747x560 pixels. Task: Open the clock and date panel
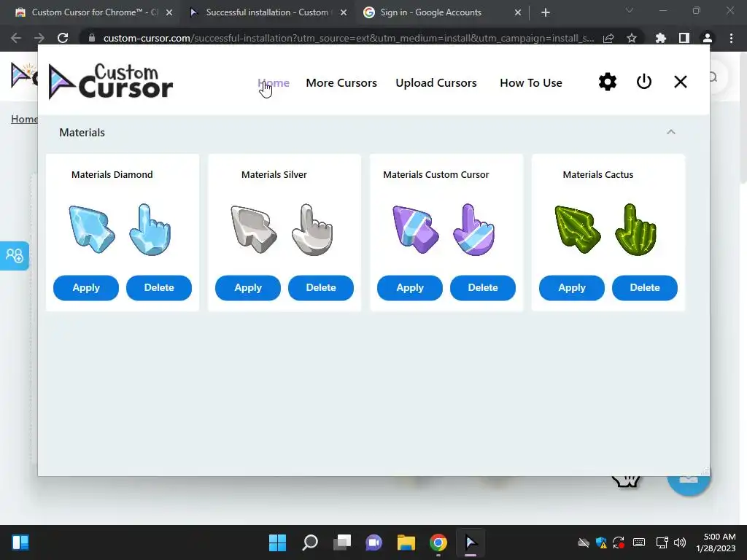716,542
